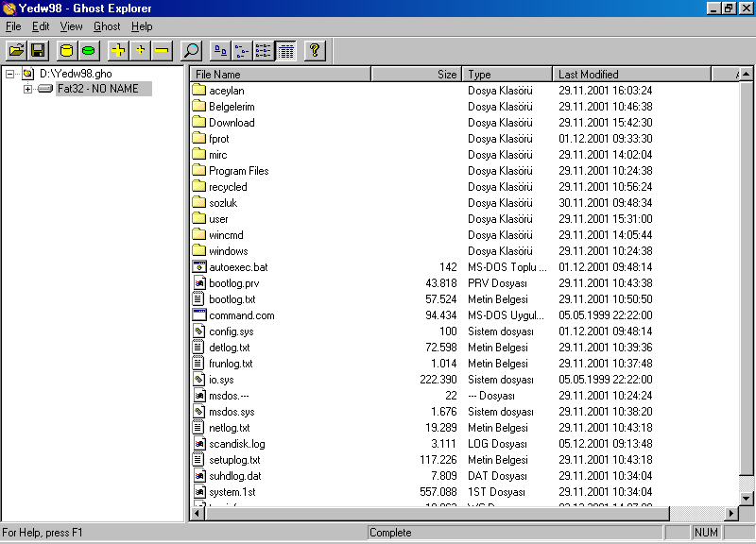
Task: Select the D:\Yedw98.gho tree item
Action: coord(76,74)
